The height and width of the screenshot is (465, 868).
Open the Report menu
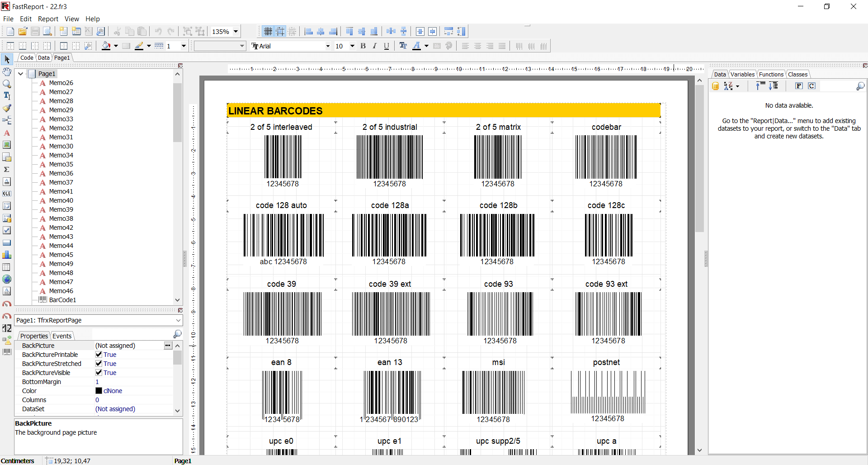48,19
